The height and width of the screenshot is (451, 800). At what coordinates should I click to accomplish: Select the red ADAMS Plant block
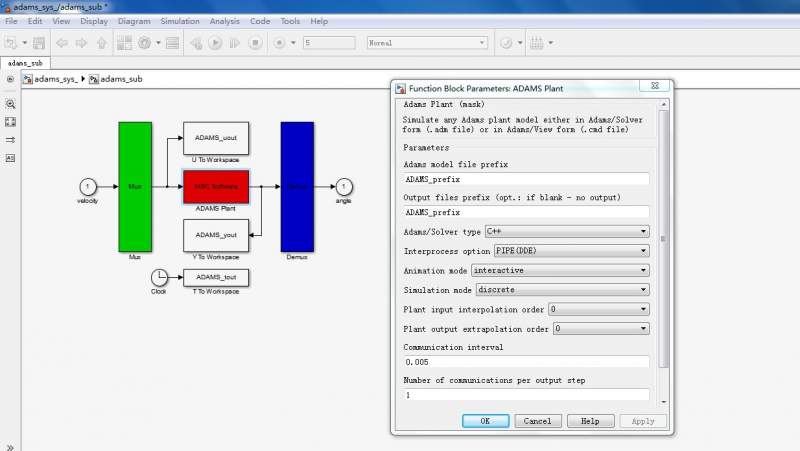216,187
